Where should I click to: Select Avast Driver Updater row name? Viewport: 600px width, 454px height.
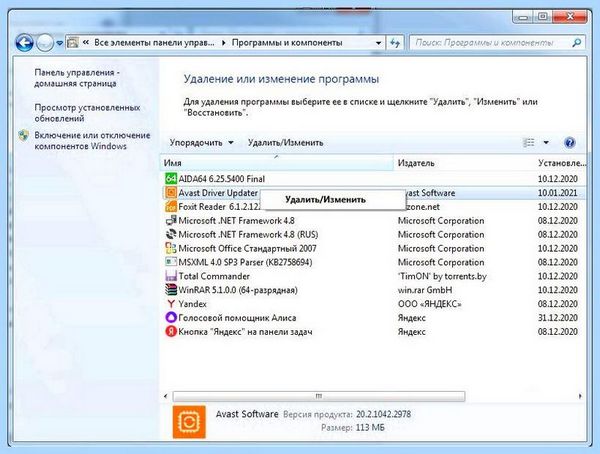[x=218, y=193]
